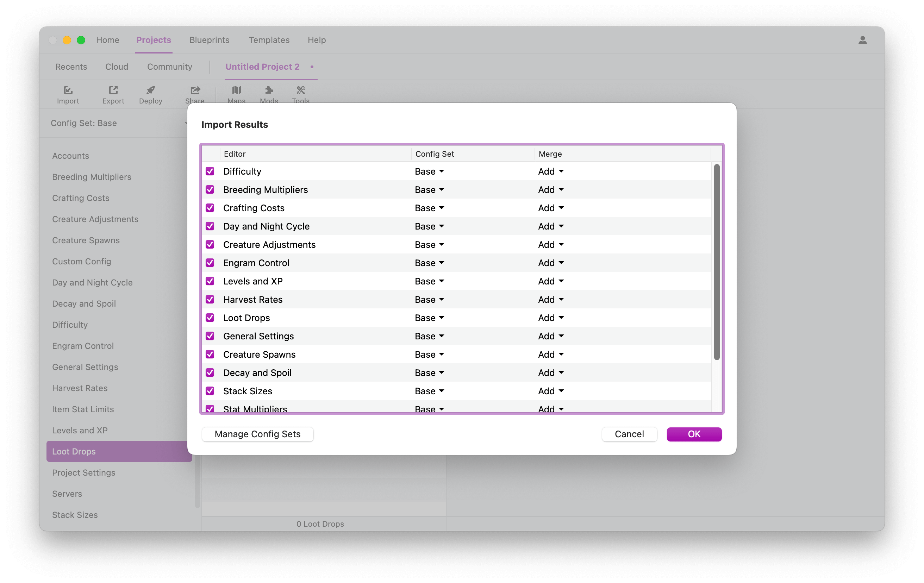This screenshot has height=583, width=924.
Task: Click the Export toolbar icon
Action: click(x=113, y=94)
